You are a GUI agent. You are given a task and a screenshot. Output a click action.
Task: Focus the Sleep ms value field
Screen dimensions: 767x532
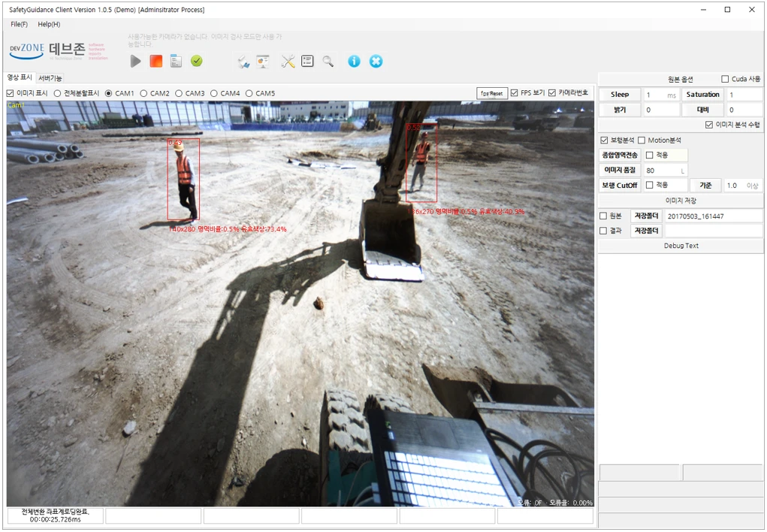pos(661,95)
